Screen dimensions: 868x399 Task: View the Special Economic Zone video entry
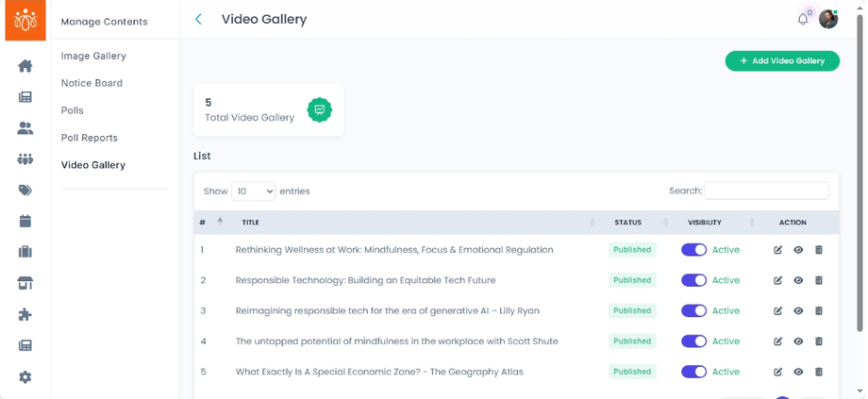click(x=798, y=372)
